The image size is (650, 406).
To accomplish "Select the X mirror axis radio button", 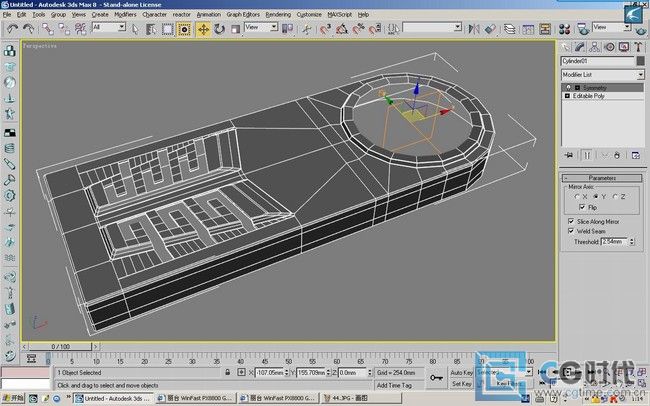I will click(577, 197).
